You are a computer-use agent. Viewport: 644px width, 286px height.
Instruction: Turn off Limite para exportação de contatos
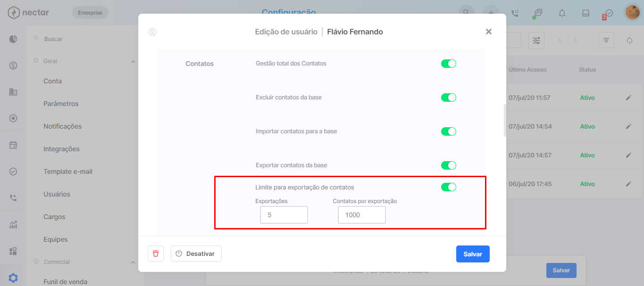449,187
